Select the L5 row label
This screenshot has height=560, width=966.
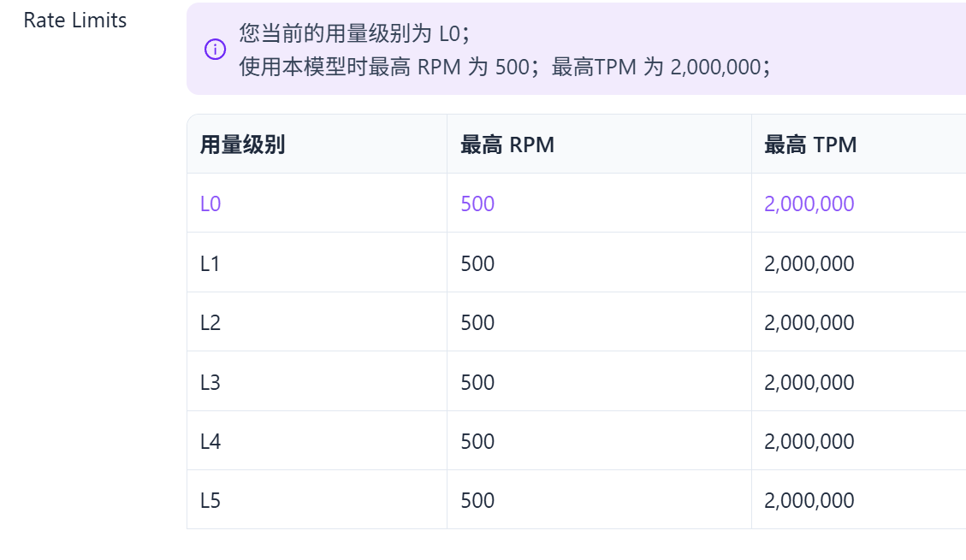coord(210,500)
